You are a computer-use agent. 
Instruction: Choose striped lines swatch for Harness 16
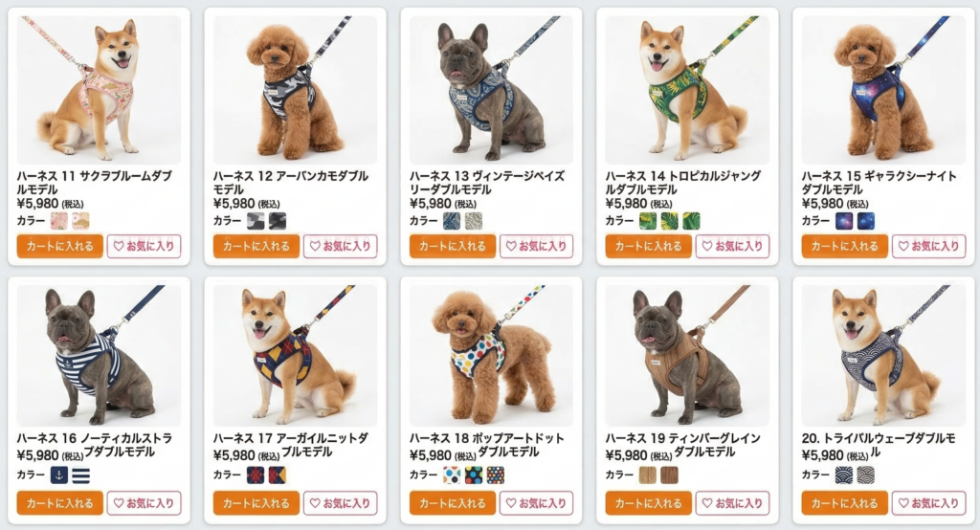pos(81,475)
